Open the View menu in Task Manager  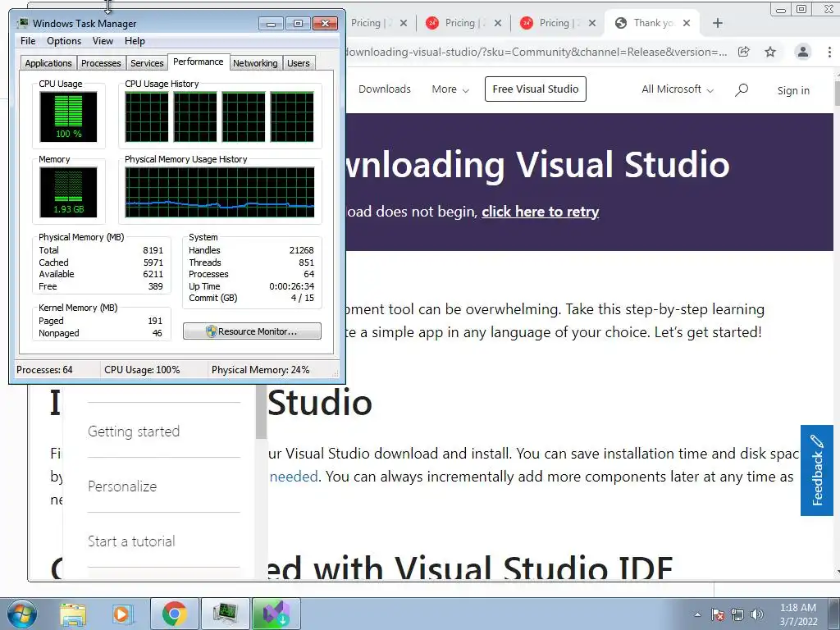pyautogui.click(x=103, y=41)
